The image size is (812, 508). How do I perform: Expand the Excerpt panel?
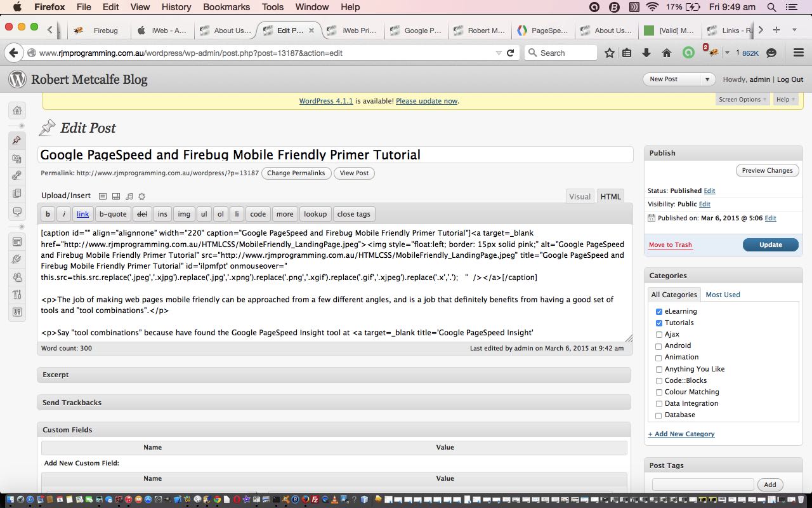pos(334,375)
